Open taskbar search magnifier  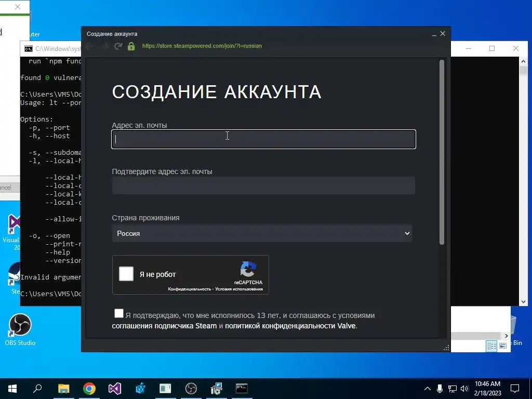(37, 388)
